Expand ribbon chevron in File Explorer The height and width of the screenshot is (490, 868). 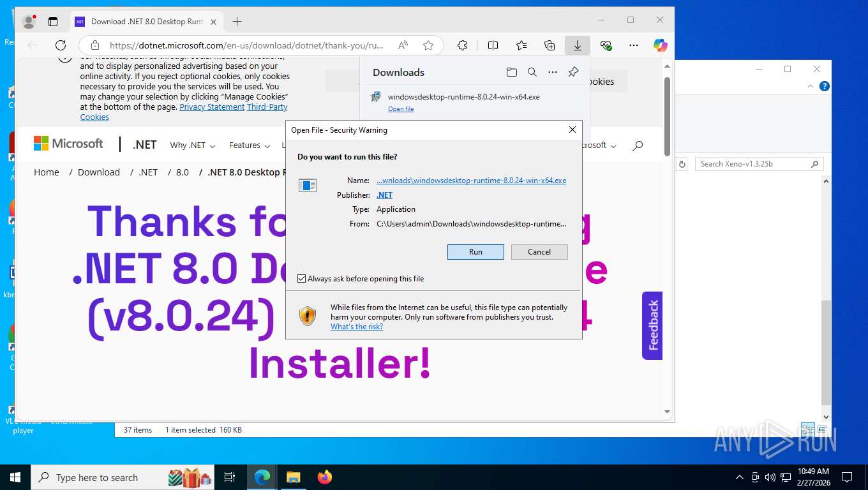811,86
